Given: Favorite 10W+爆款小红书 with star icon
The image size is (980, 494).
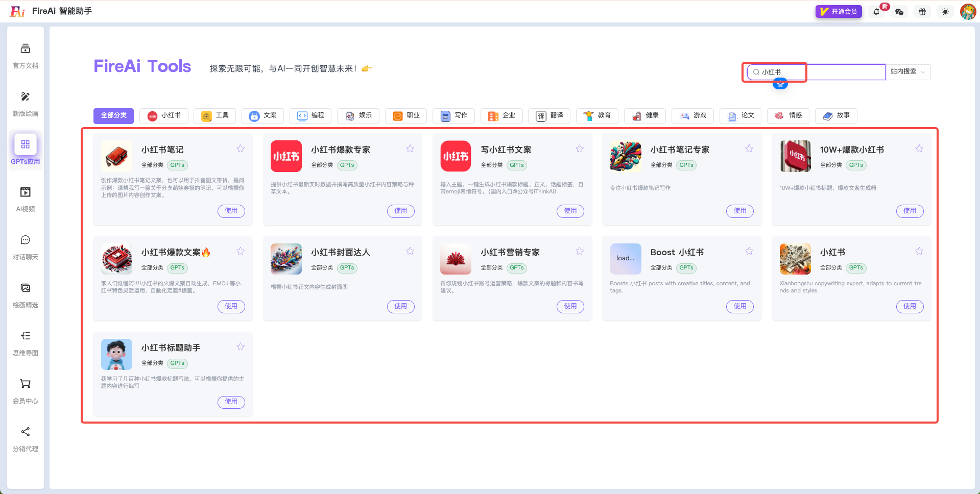Looking at the screenshot, I should [x=919, y=149].
